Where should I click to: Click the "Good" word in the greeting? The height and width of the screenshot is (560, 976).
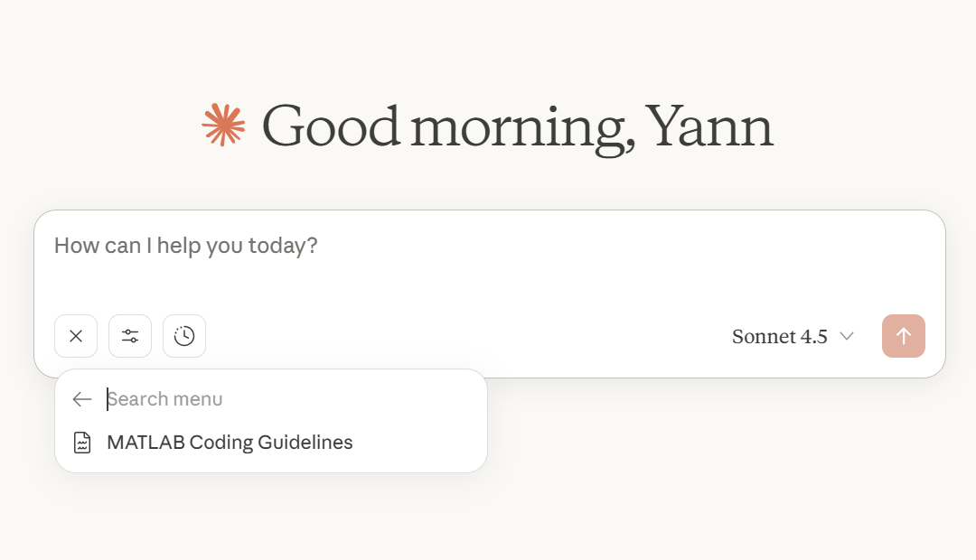coord(331,126)
